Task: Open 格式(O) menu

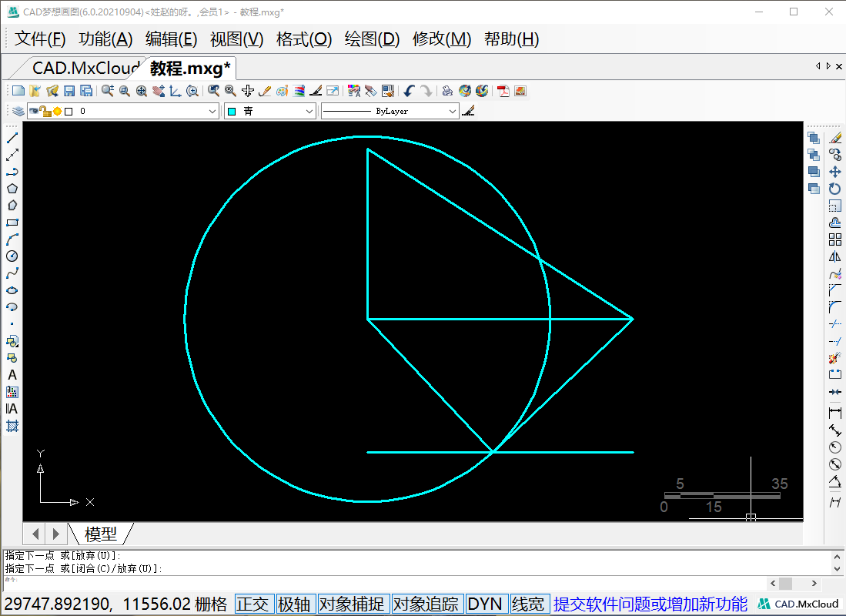Action: 304,38
